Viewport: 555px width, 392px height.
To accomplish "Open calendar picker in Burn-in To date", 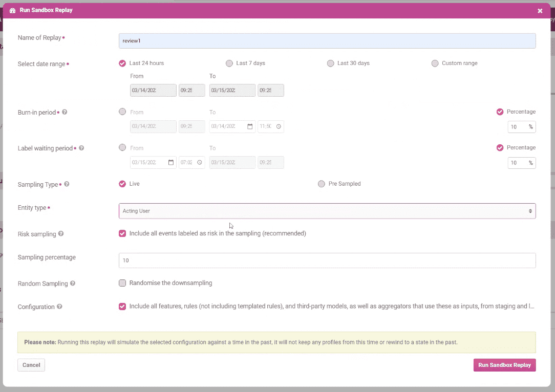I will tap(250, 127).
